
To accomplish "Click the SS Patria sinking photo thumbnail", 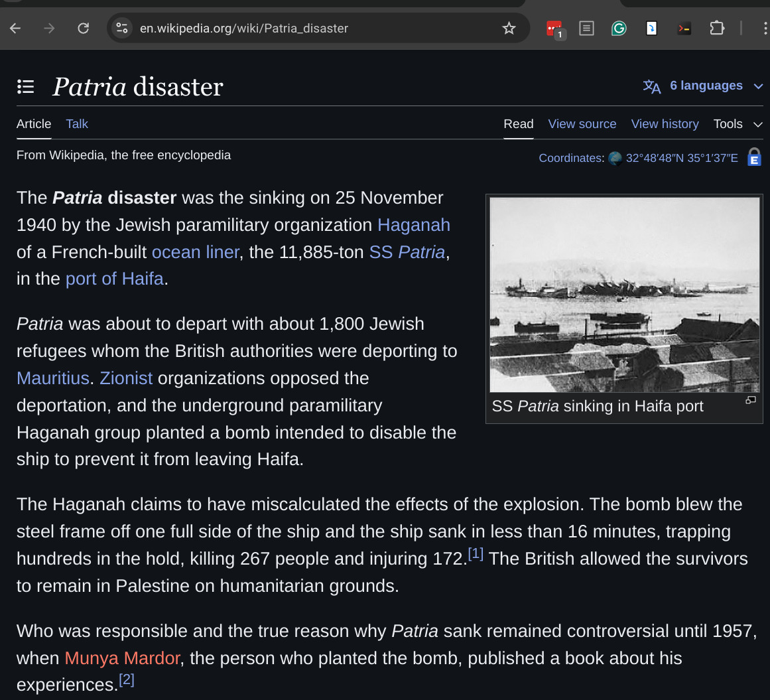I will point(624,295).
